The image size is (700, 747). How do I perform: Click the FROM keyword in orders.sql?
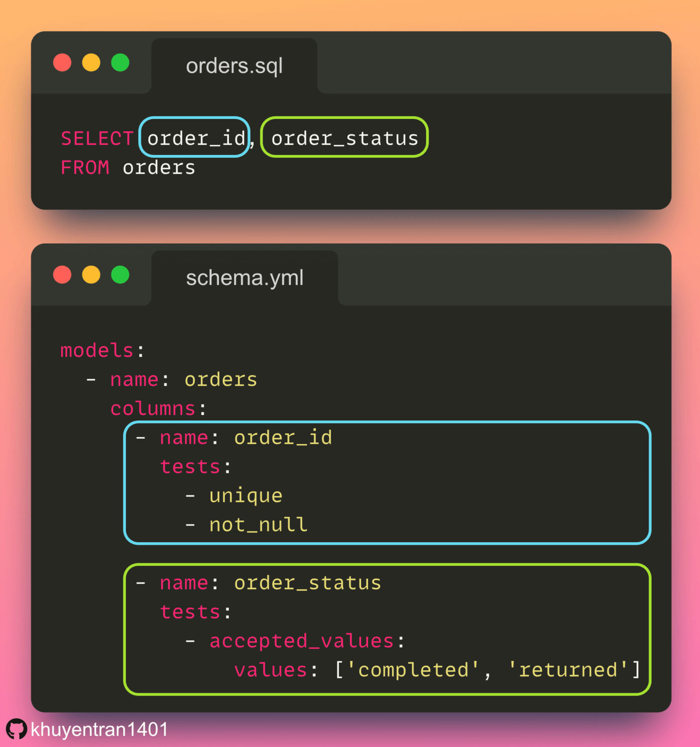(x=85, y=168)
